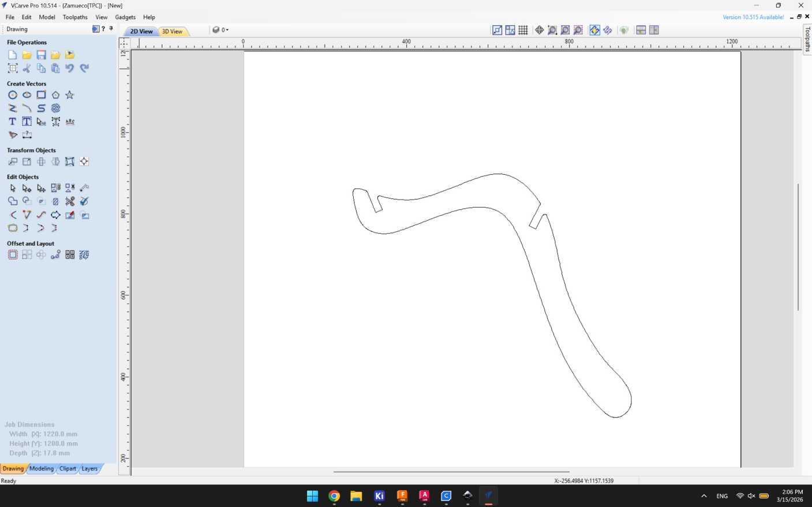The image size is (812, 507).
Task: Open the Copy Along Vectors tool
Action: click(55, 254)
